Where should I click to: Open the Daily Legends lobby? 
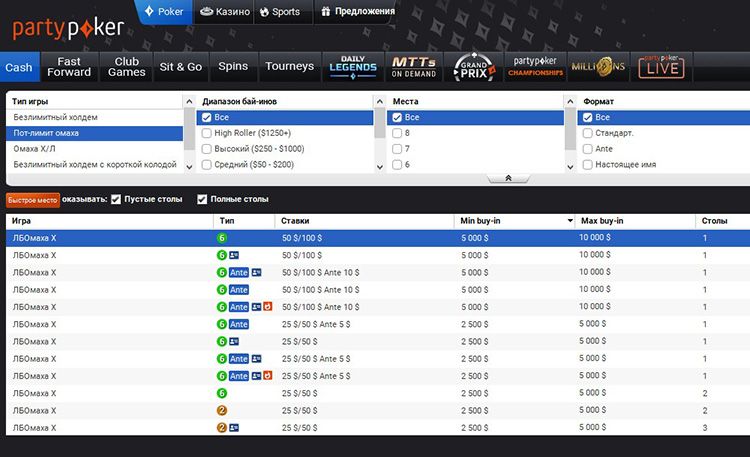(x=352, y=67)
